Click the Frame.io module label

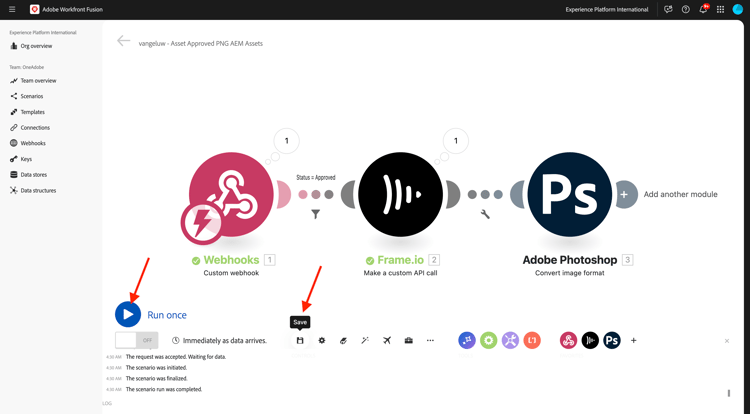(x=400, y=260)
